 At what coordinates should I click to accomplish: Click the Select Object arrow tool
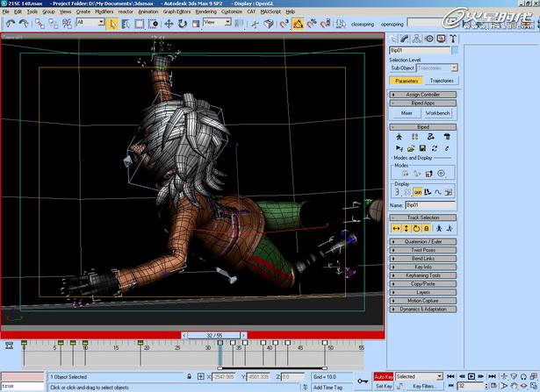pyautogui.click(x=113, y=23)
